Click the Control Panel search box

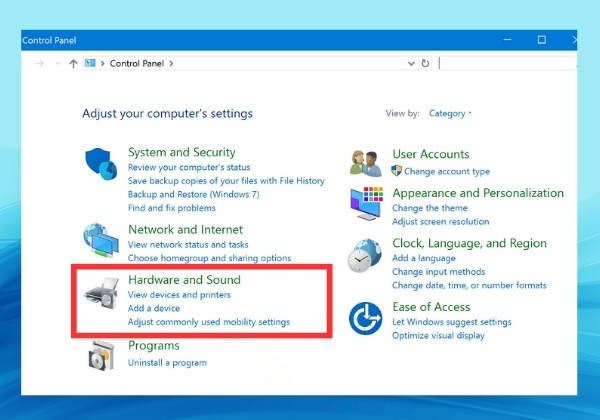pyautogui.click(x=507, y=63)
